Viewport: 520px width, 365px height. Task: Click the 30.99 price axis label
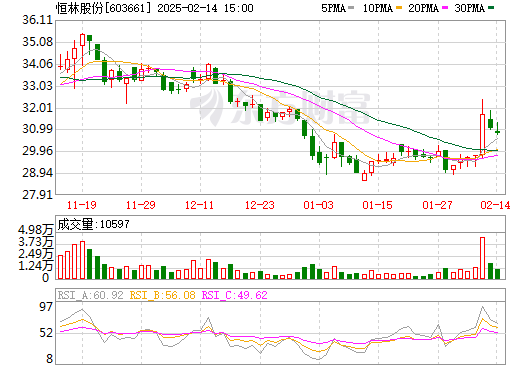coord(38,129)
